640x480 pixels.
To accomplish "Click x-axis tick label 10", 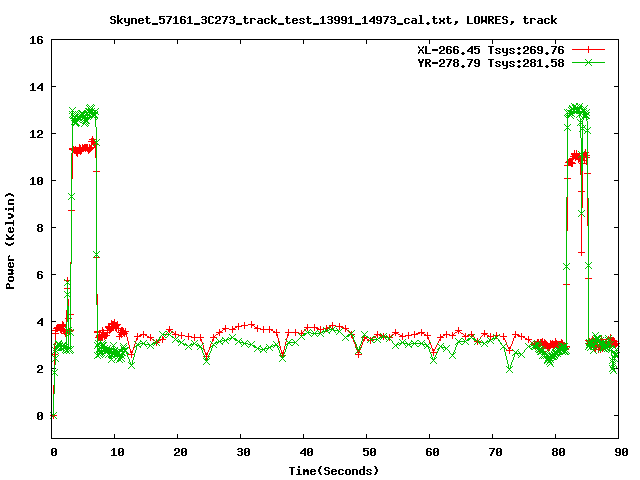I will coord(117,452).
